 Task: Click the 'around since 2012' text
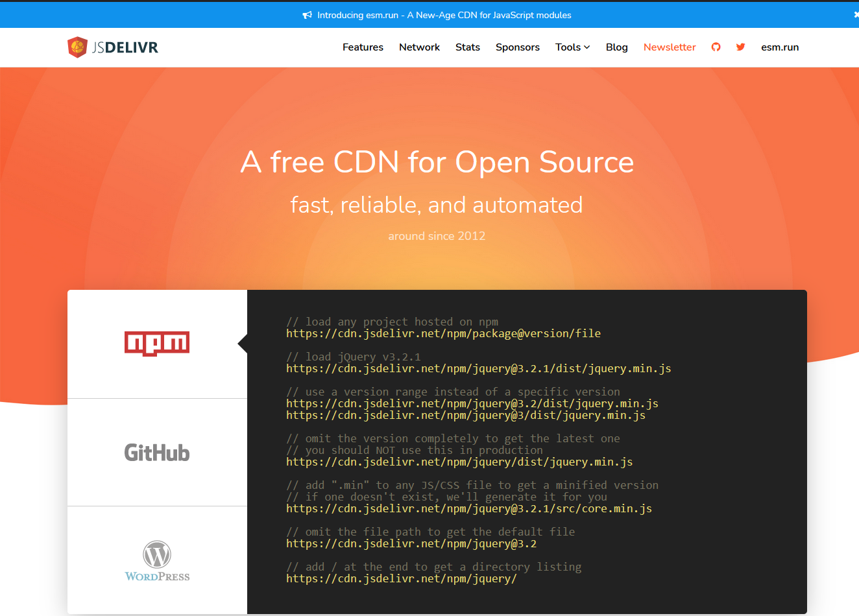coord(437,236)
